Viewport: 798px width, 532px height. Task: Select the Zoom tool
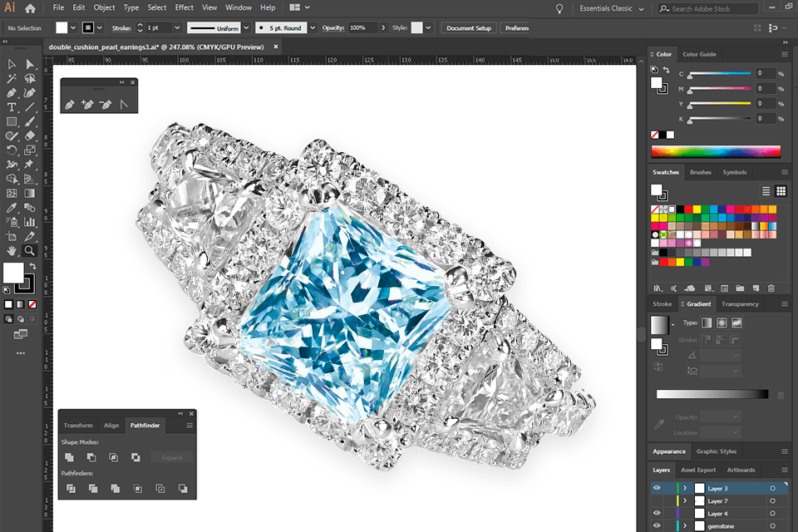pos(29,251)
